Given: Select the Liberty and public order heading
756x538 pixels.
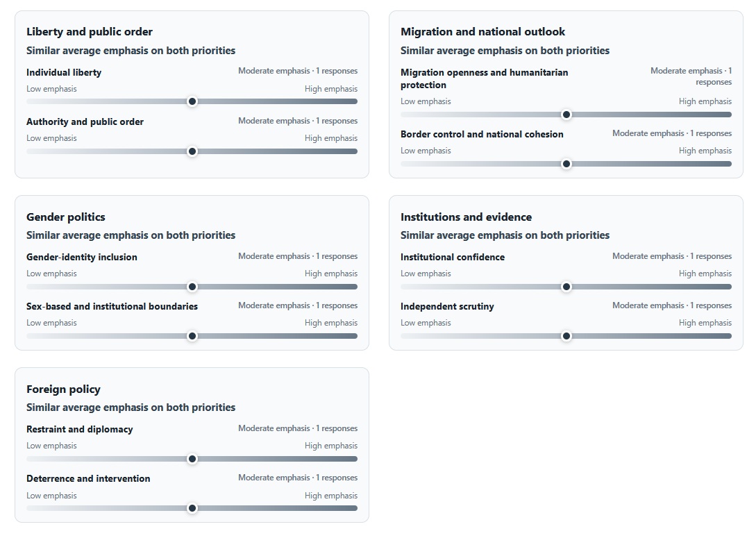Looking at the screenshot, I should (x=89, y=32).
